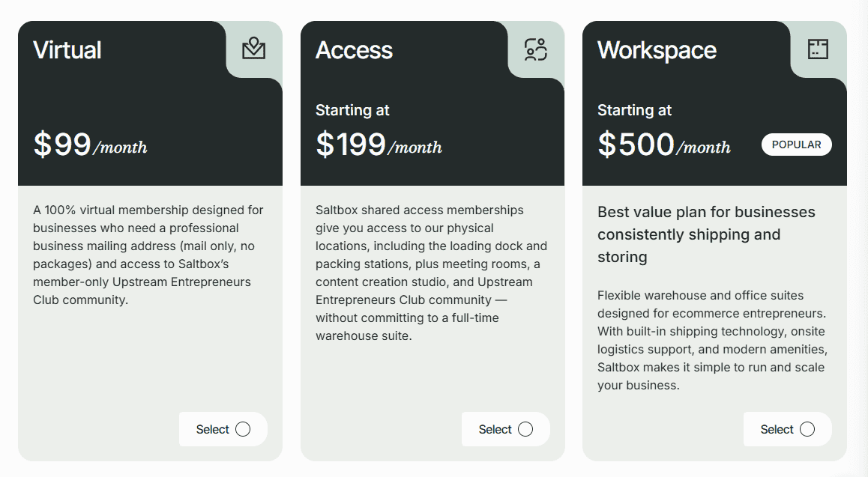Screen dimensions: 868x477
Task: Click the Select label in the Virtual card
Action: click(x=212, y=429)
